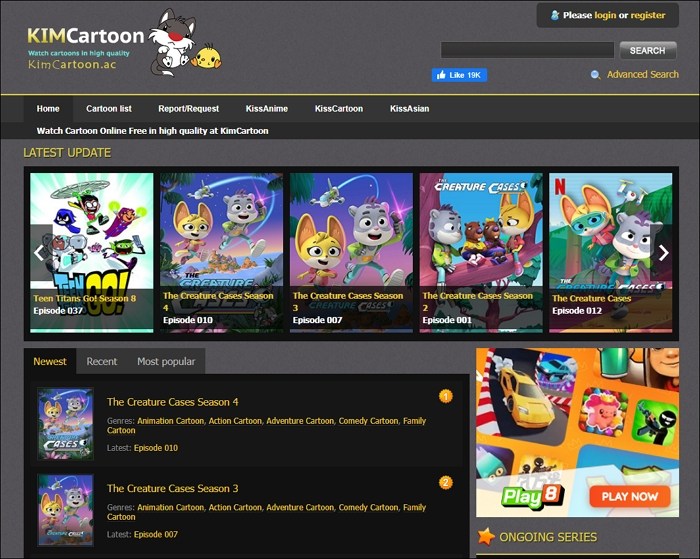The height and width of the screenshot is (559, 700).
Task: Click the Advanced Search magnifier icon
Action: coord(596,75)
